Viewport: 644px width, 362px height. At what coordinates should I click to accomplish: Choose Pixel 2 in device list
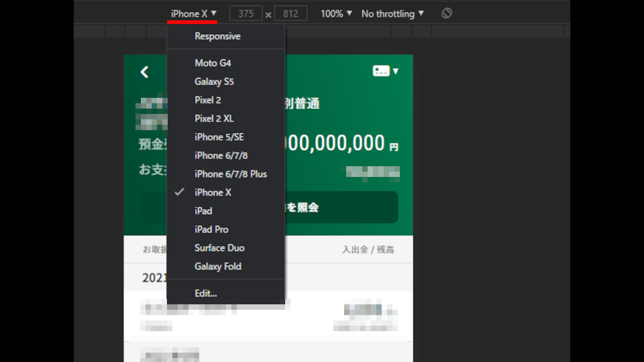coord(225,100)
